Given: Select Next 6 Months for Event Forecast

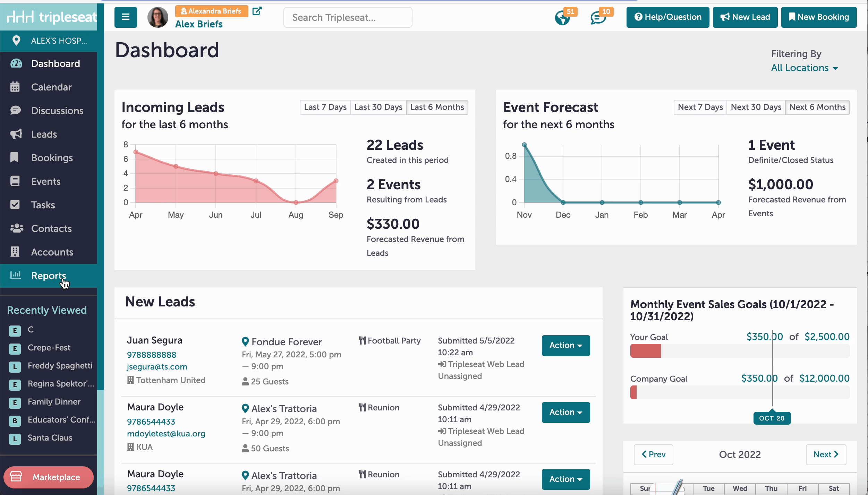Looking at the screenshot, I should click(x=817, y=107).
